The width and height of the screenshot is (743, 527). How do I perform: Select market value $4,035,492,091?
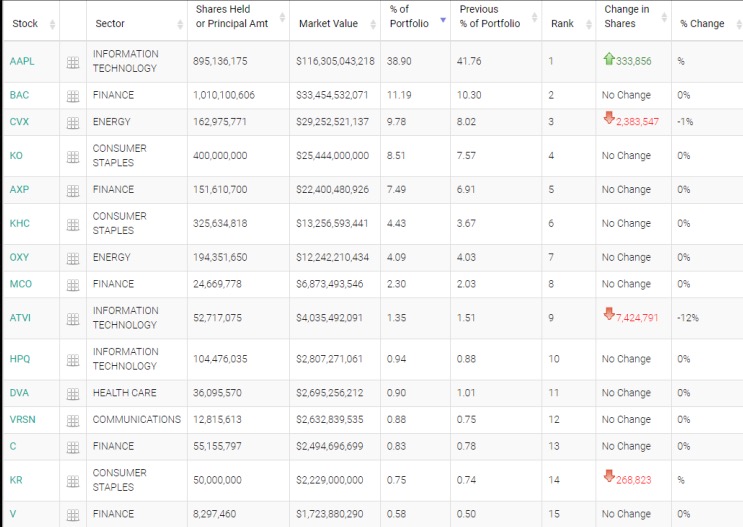point(330,318)
